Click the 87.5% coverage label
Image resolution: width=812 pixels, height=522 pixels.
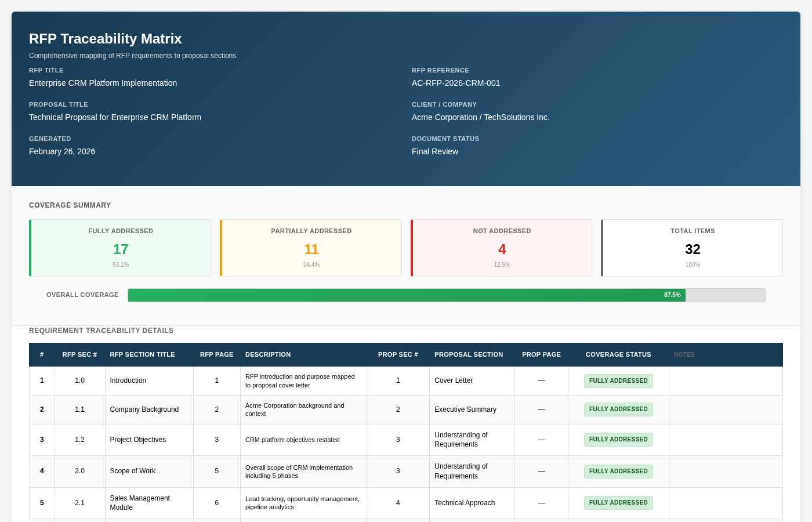tap(672, 295)
